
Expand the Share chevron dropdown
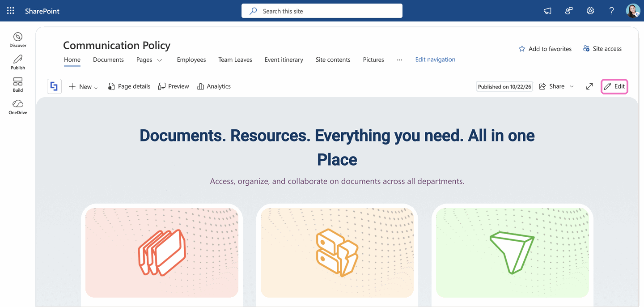pos(572,86)
